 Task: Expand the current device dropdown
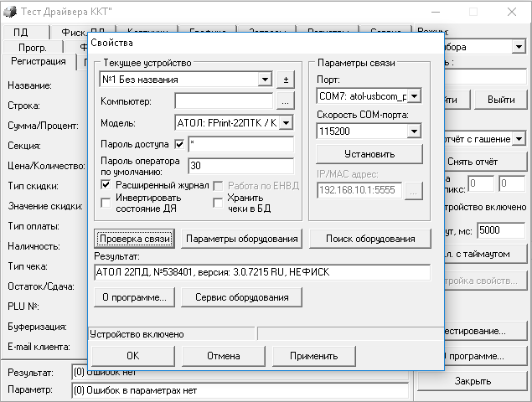click(x=265, y=80)
